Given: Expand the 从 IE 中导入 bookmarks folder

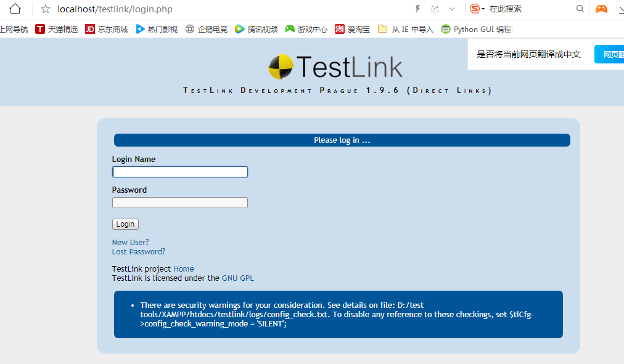Looking at the screenshot, I should click(x=405, y=28).
